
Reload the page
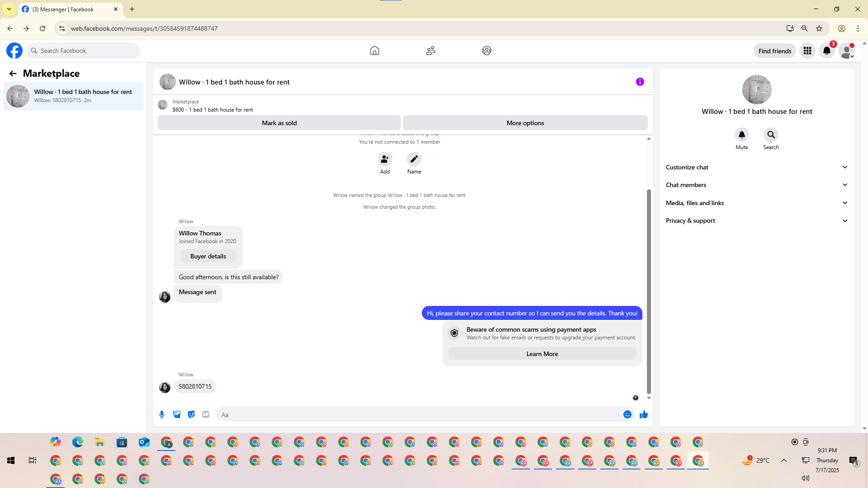click(x=42, y=28)
